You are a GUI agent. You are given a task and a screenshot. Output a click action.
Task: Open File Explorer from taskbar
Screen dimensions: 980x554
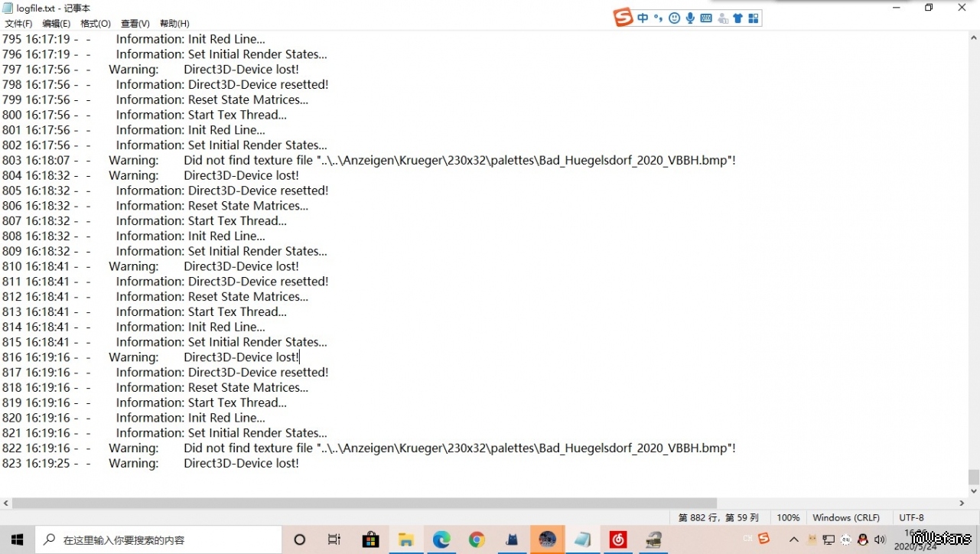[x=405, y=539]
